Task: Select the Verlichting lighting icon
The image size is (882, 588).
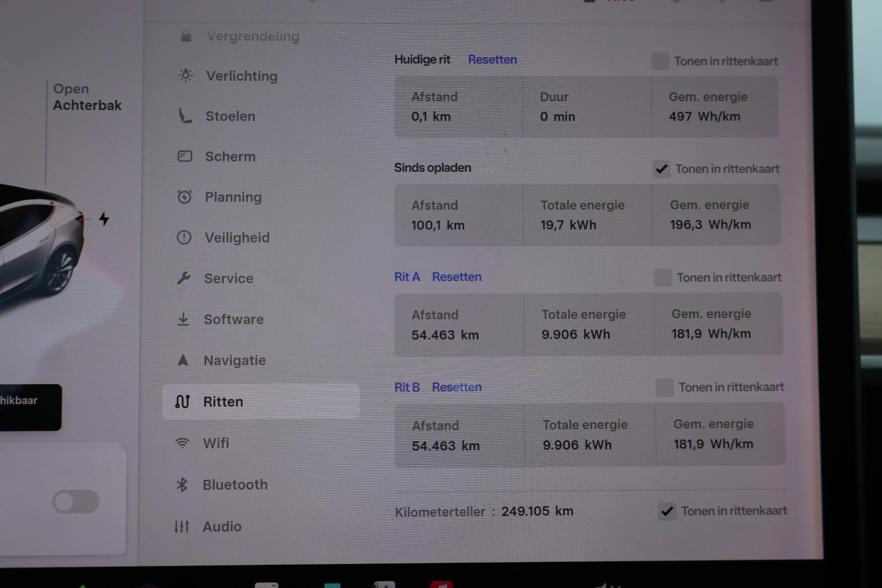Action: click(x=185, y=76)
